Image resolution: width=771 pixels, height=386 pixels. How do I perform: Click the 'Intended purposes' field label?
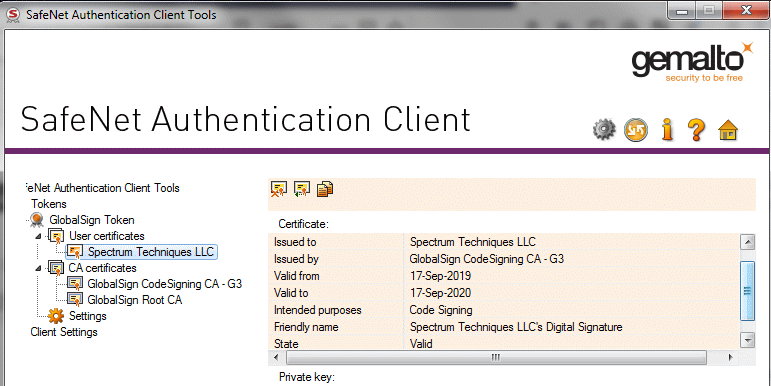318,310
